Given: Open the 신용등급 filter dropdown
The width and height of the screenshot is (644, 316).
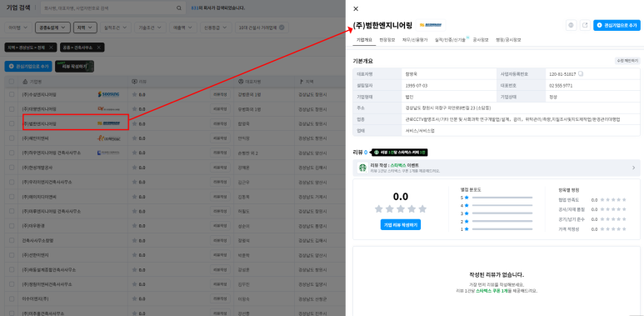Looking at the screenshot, I should coord(216,28).
